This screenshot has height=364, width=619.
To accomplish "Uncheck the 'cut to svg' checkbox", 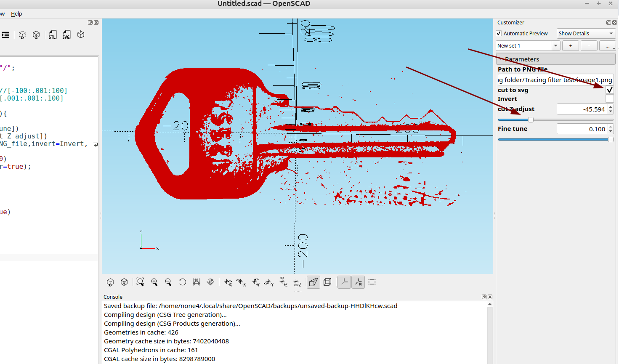I will tap(609, 90).
